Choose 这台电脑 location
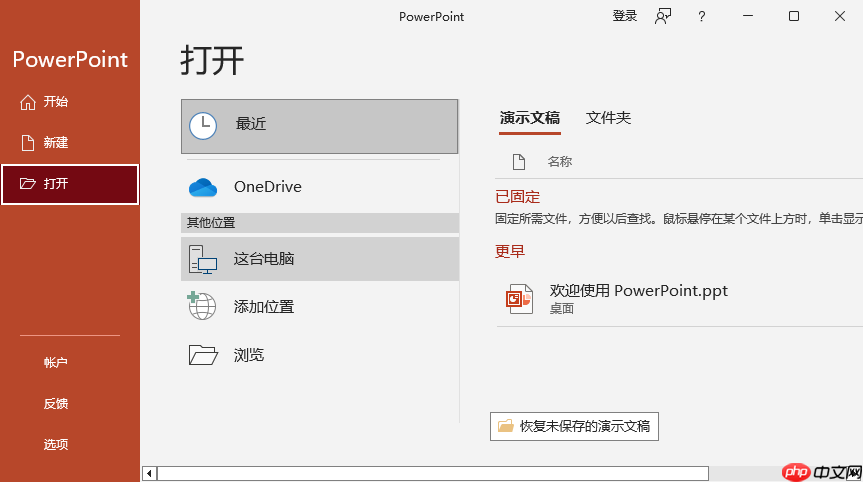The image size is (863, 482). click(x=319, y=259)
